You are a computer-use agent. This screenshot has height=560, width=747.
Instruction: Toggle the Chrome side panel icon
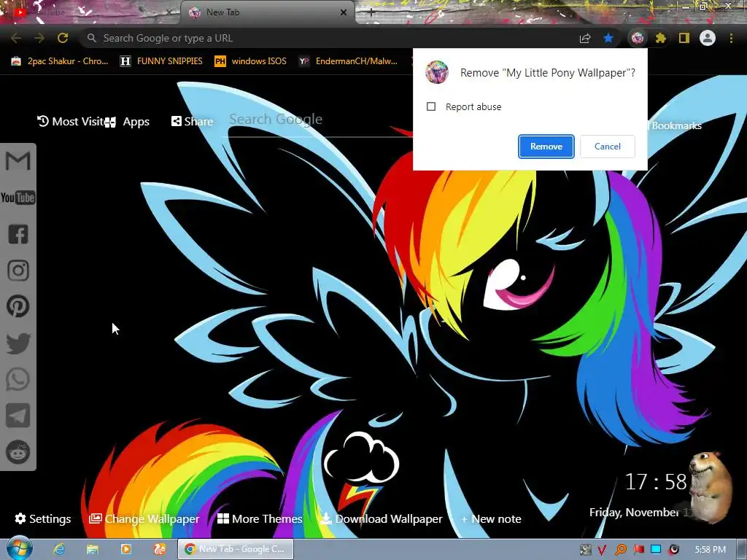[684, 38]
